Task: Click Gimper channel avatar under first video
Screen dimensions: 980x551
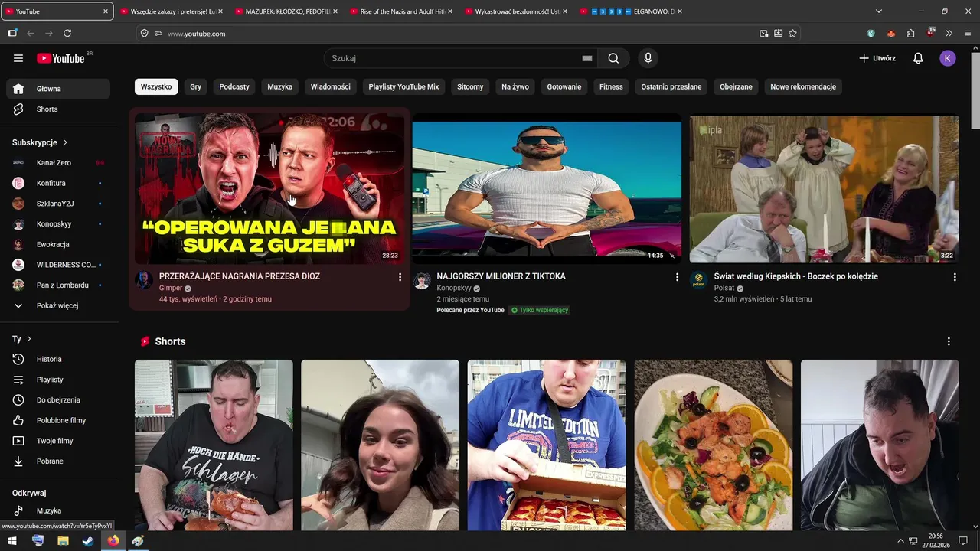Action: 144,280
